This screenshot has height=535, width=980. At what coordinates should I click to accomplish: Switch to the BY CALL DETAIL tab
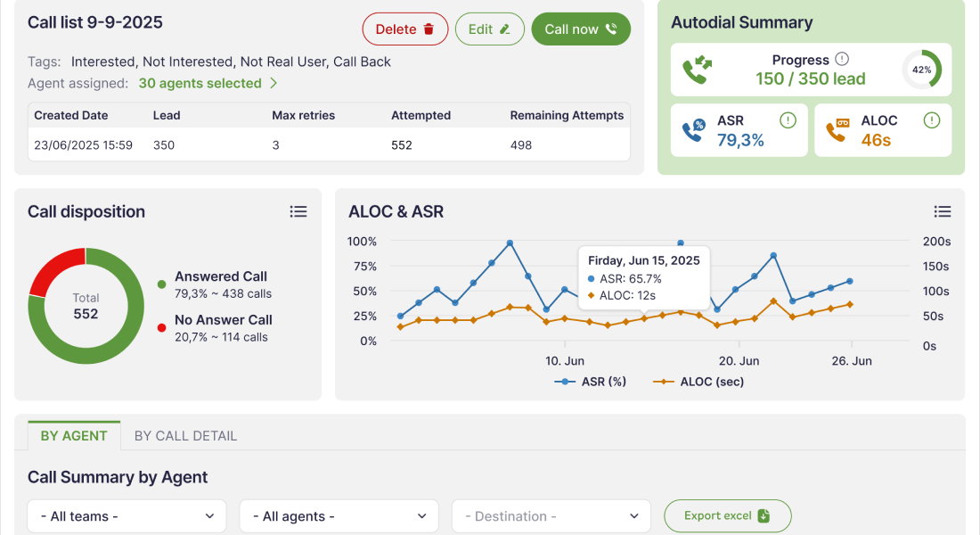click(185, 436)
